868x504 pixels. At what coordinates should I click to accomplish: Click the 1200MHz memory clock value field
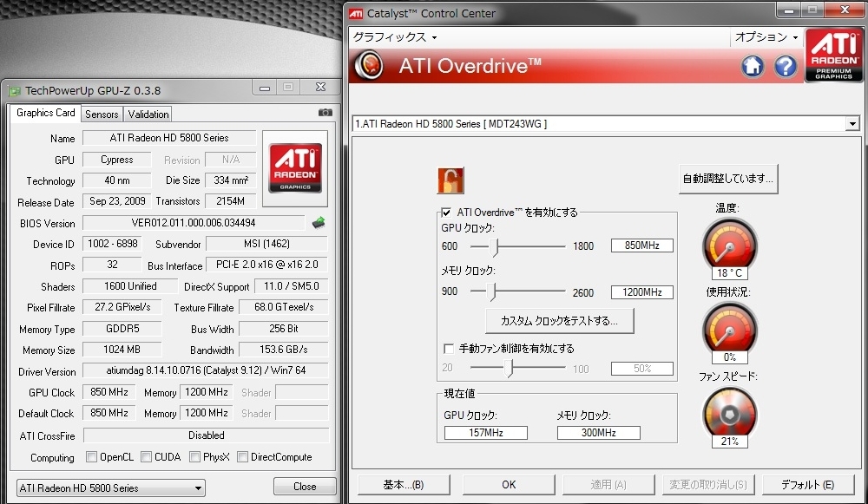click(642, 292)
